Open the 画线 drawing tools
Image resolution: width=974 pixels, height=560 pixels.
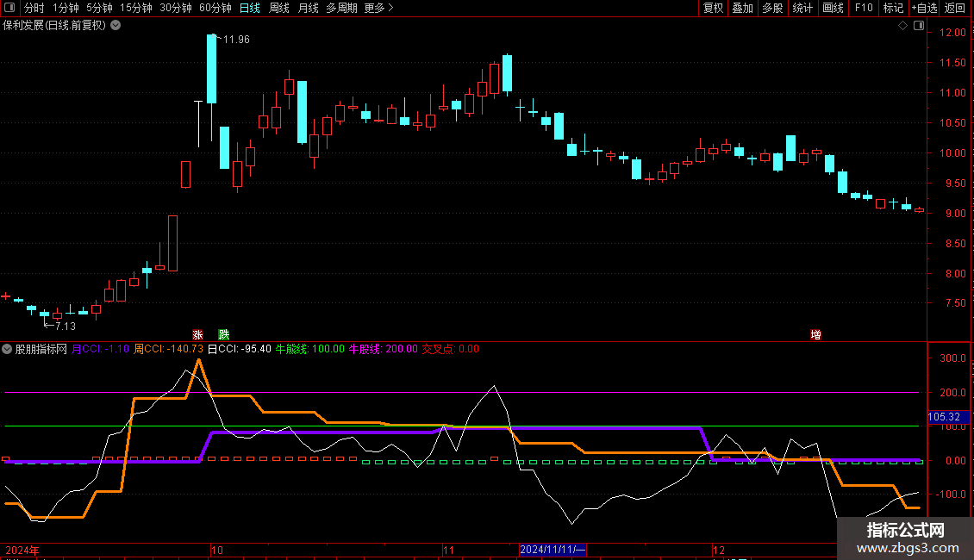pos(833,8)
